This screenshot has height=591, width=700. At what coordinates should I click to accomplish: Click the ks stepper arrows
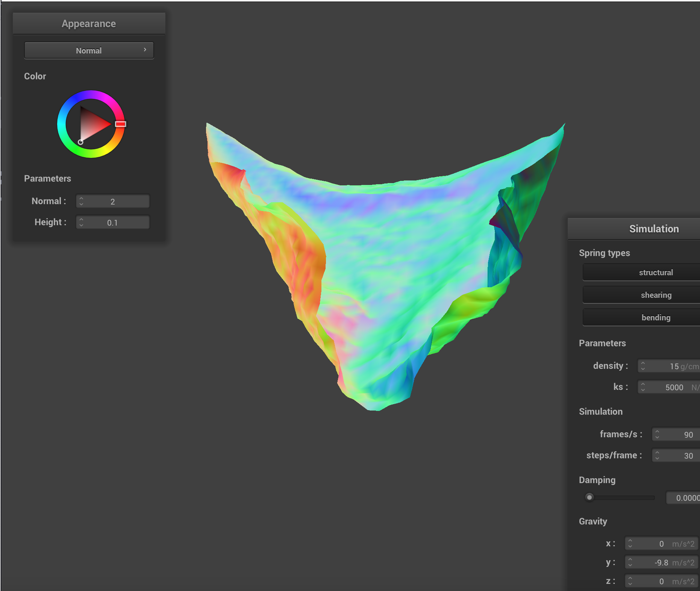click(643, 387)
